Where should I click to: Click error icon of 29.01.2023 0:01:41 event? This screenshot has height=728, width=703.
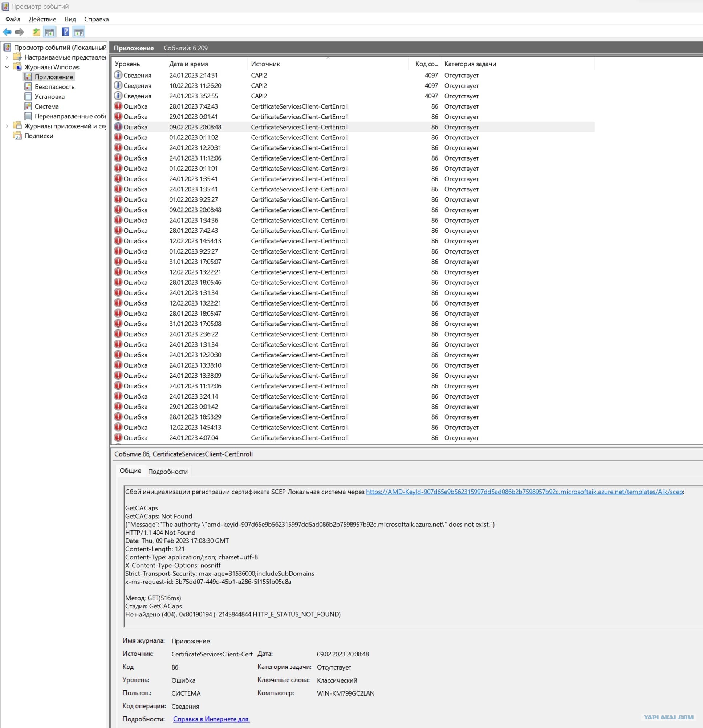[118, 116]
